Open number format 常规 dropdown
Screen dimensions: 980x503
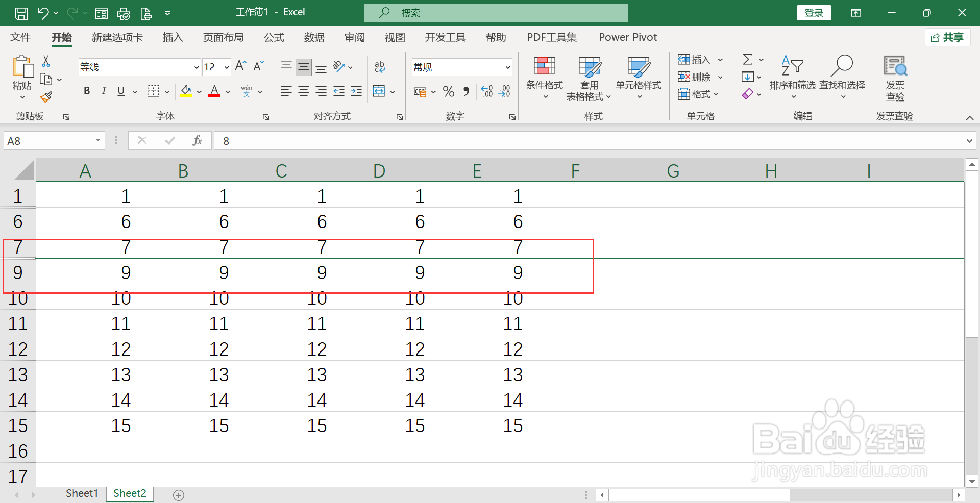coord(508,67)
